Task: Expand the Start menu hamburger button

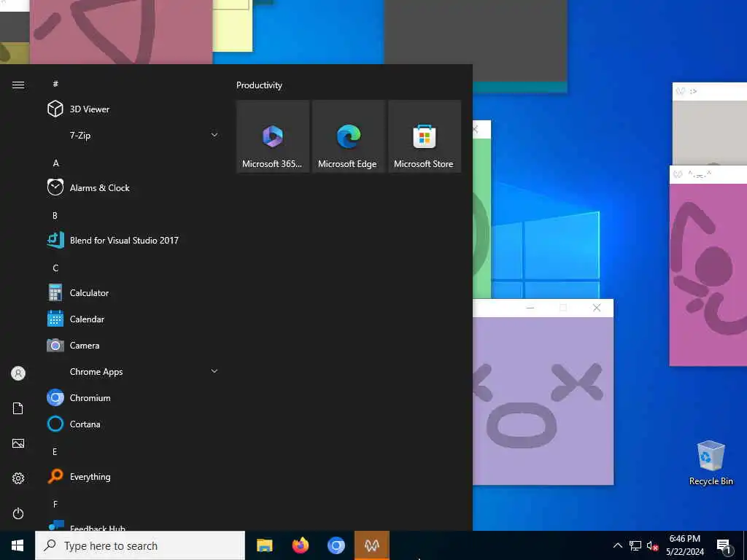Action: pyautogui.click(x=18, y=85)
